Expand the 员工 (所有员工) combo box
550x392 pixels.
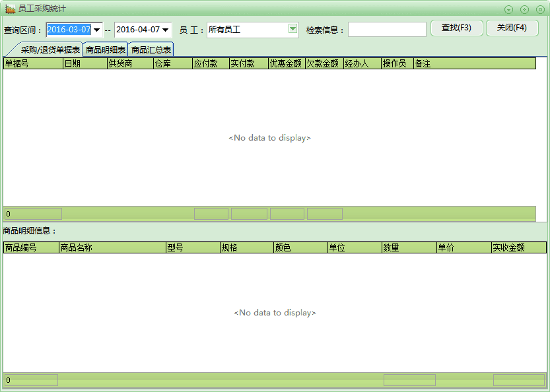292,29
